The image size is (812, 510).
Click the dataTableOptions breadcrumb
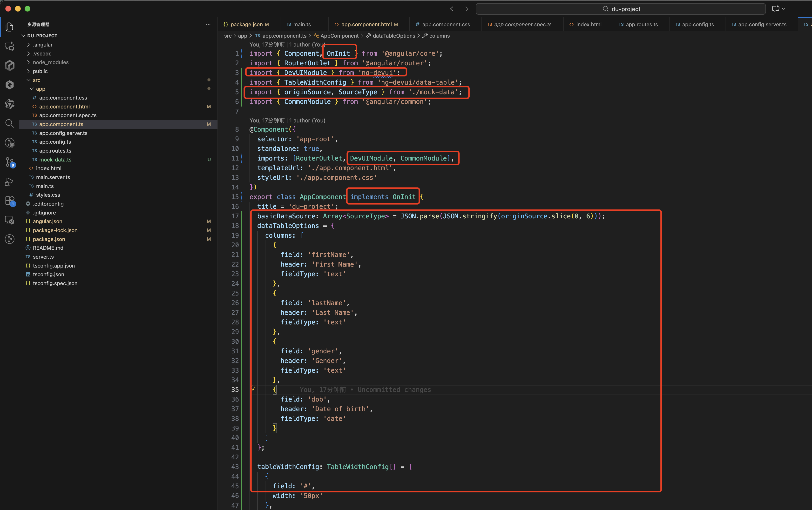[x=393, y=36]
